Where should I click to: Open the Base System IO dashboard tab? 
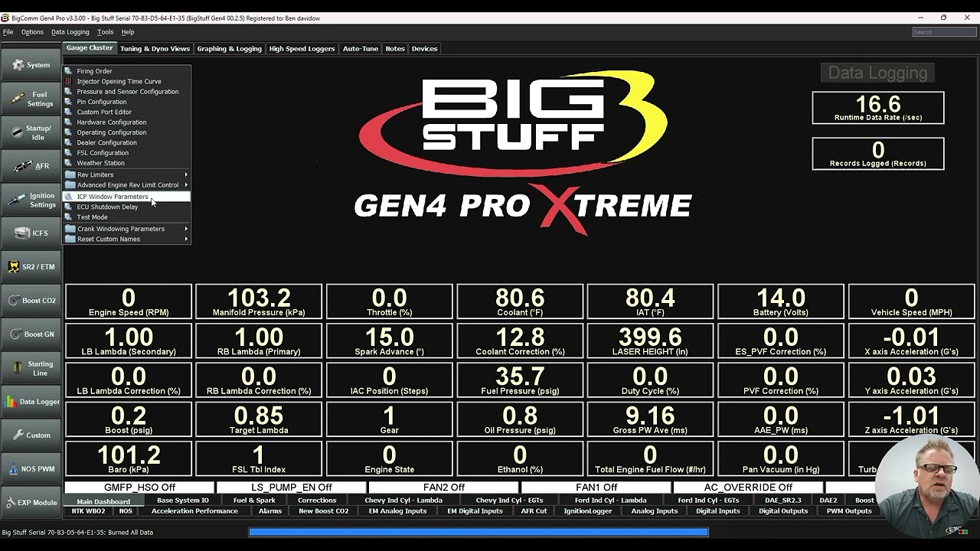tap(183, 500)
